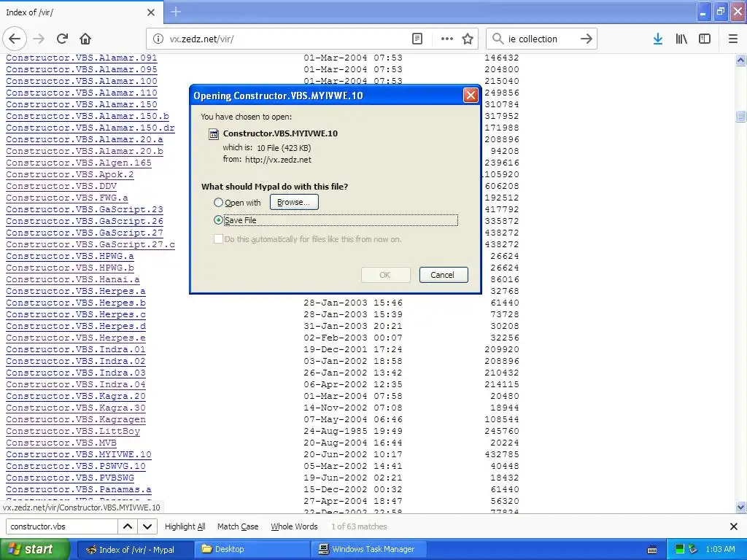The width and height of the screenshot is (747, 560).
Task: Check Do this automatically for files checkbox
Action: [218, 239]
